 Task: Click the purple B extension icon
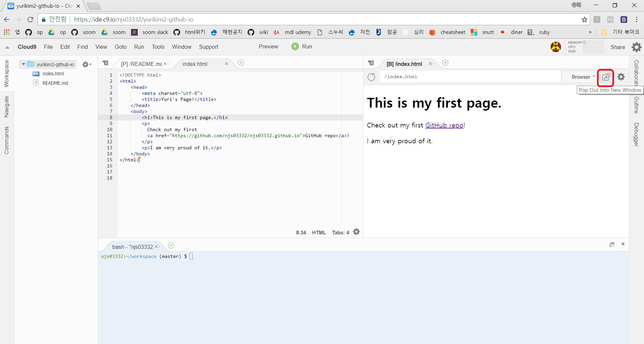coord(624,20)
